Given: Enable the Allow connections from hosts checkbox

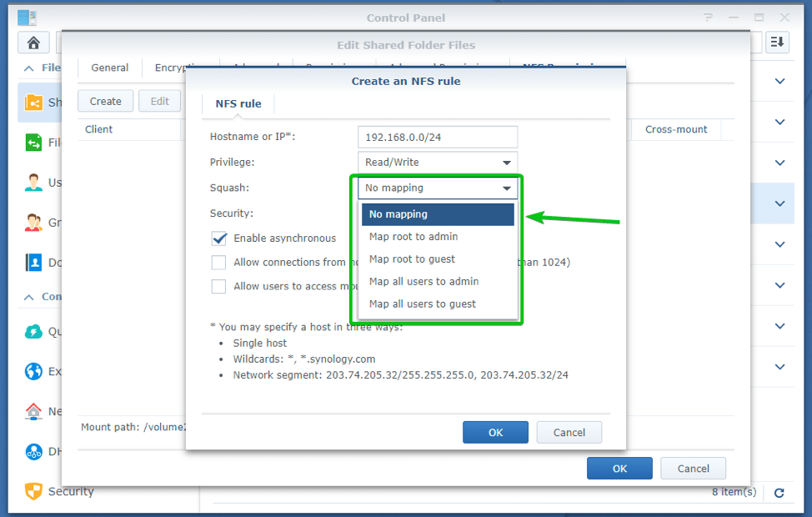Looking at the screenshot, I should point(218,262).
